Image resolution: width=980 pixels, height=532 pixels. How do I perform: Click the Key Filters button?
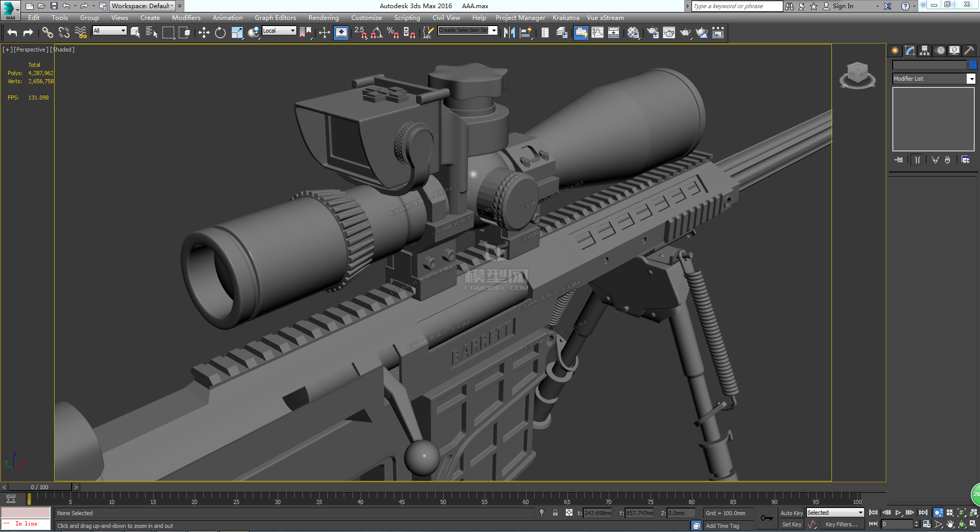click(x=841, y=524)
